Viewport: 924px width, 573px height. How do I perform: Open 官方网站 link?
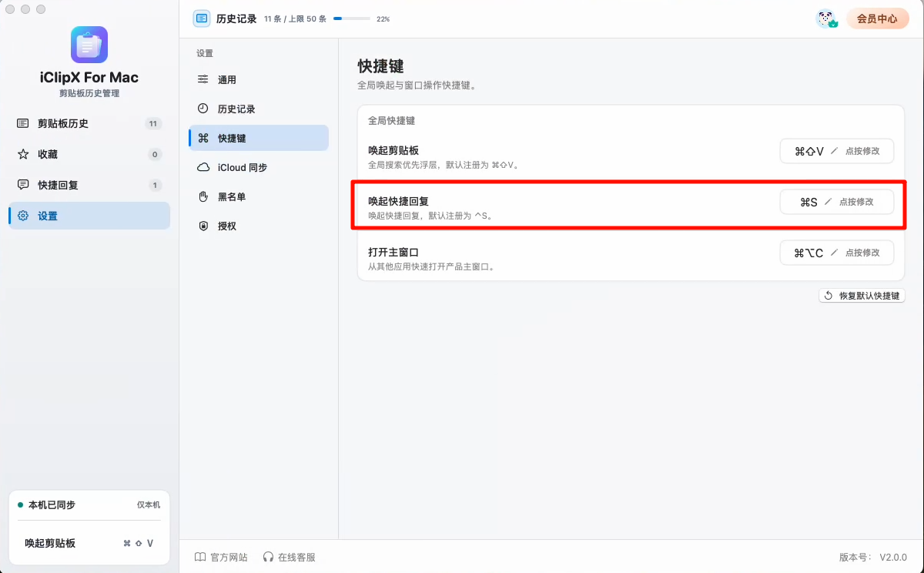[221, 557]
